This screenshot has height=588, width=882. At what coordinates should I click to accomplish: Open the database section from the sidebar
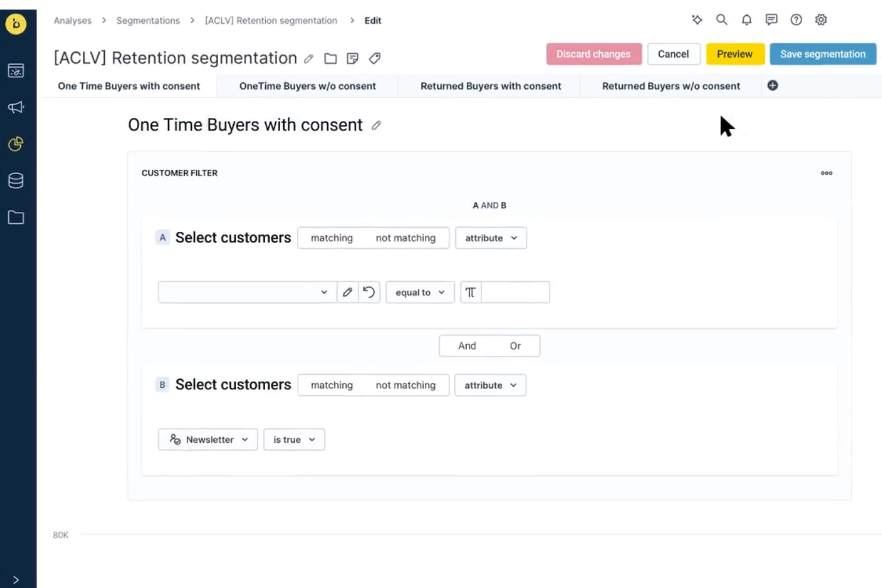(x=15, y=181)
